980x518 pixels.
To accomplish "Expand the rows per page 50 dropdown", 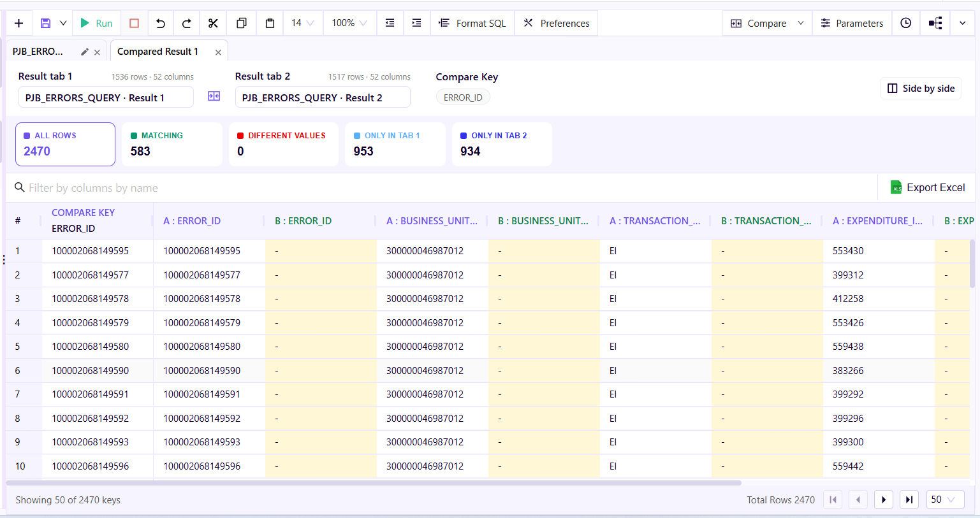I will click(945, 500).
